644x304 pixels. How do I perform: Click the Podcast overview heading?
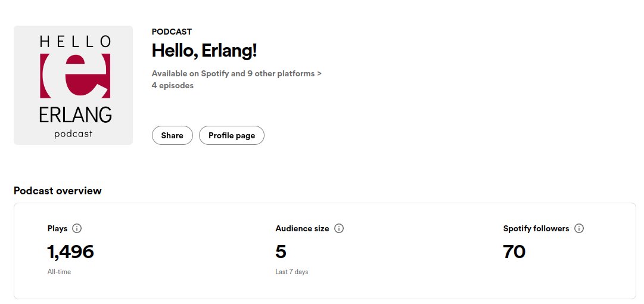[x=58, y=191]
